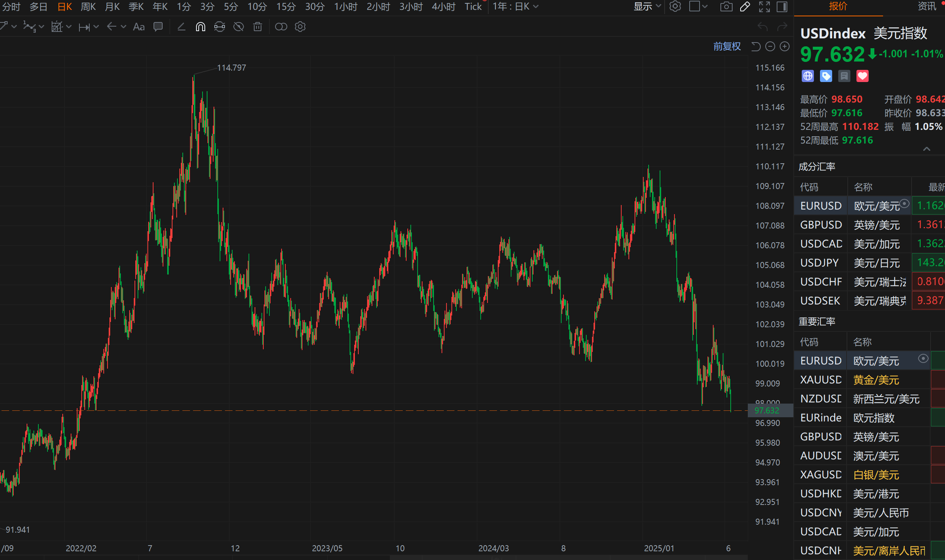Add a speech bubble comment annotation
The height and width of the screenshot is (560, 945).
coord(158,27)
